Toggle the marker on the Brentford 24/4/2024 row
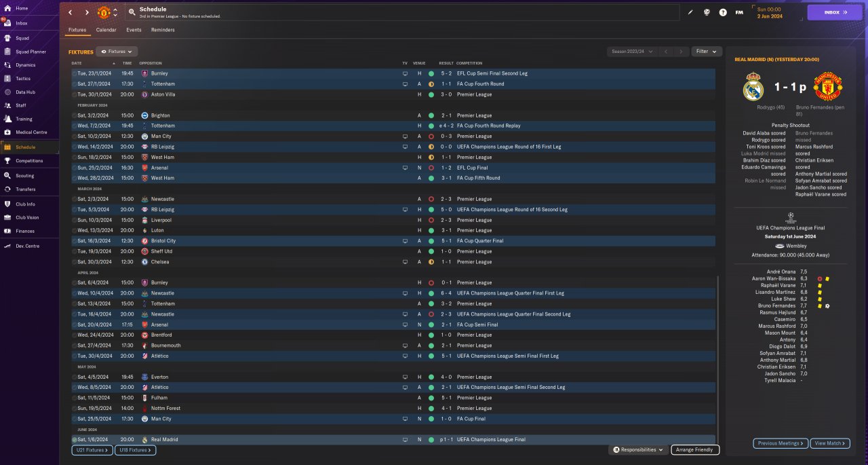The width and height of the screenshot is (868, 465). [x=75, y=335]
